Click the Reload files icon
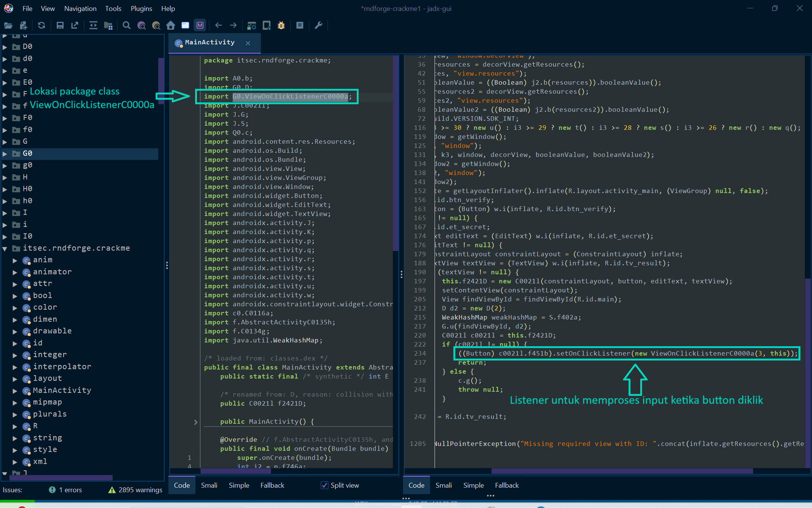Image resolution: width=812 pixels, height=508 pixels. [x=41, y=25]
